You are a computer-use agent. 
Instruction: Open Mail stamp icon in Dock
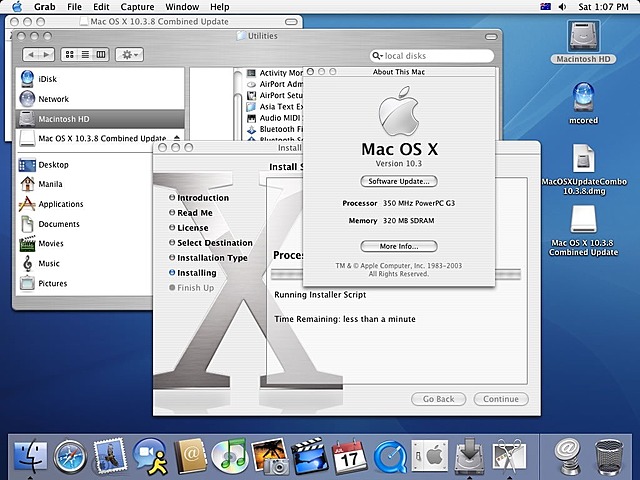tap(109, 455)
